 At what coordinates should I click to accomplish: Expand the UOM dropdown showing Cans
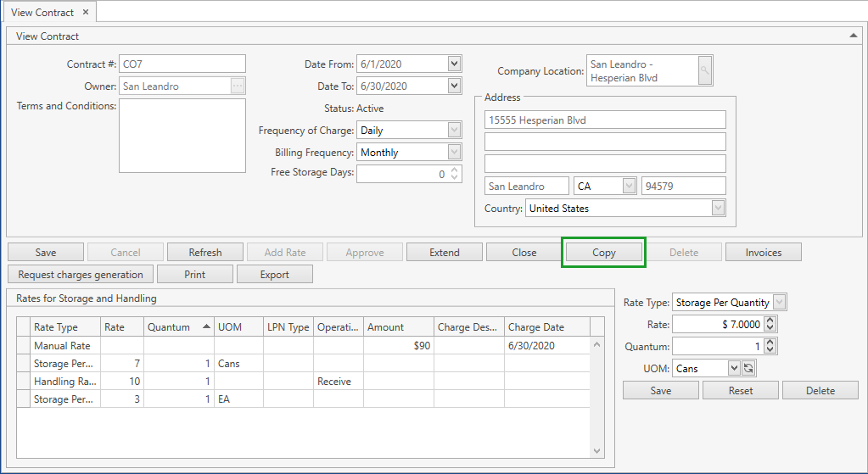point(734,369)
